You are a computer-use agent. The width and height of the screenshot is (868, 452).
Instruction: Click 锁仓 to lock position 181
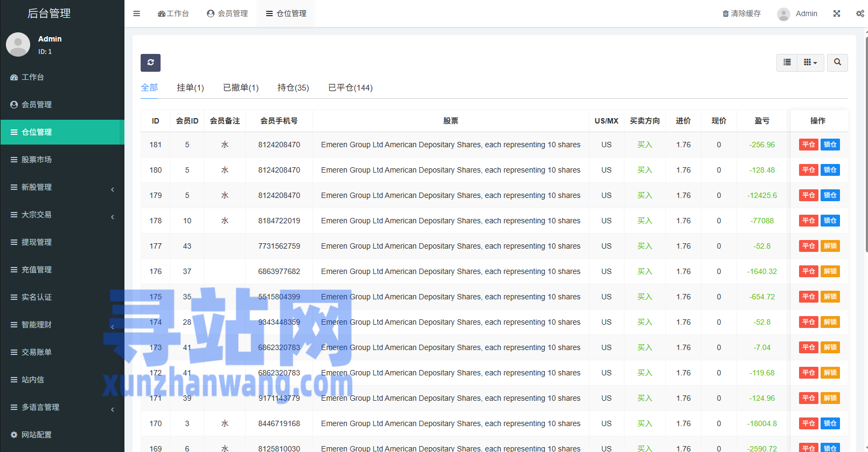pyautogui.click(x=830, y=145)
